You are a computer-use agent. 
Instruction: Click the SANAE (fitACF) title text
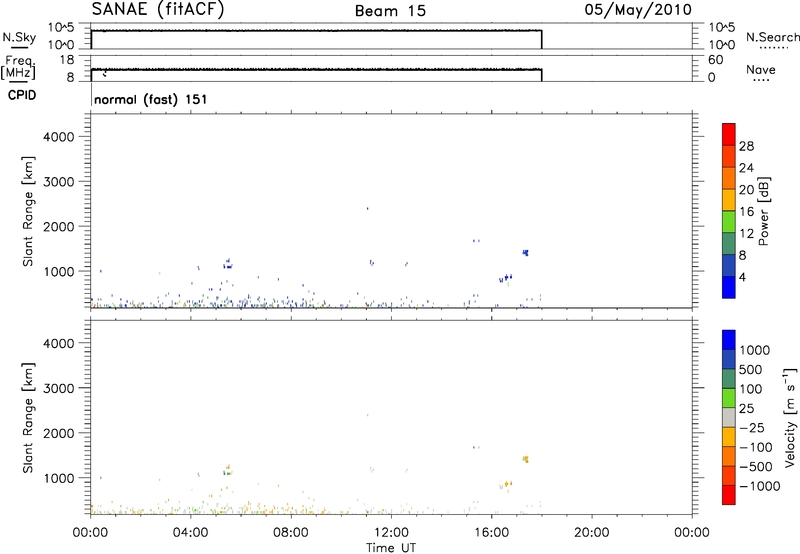pyautogui.click(x=158, y=9)
